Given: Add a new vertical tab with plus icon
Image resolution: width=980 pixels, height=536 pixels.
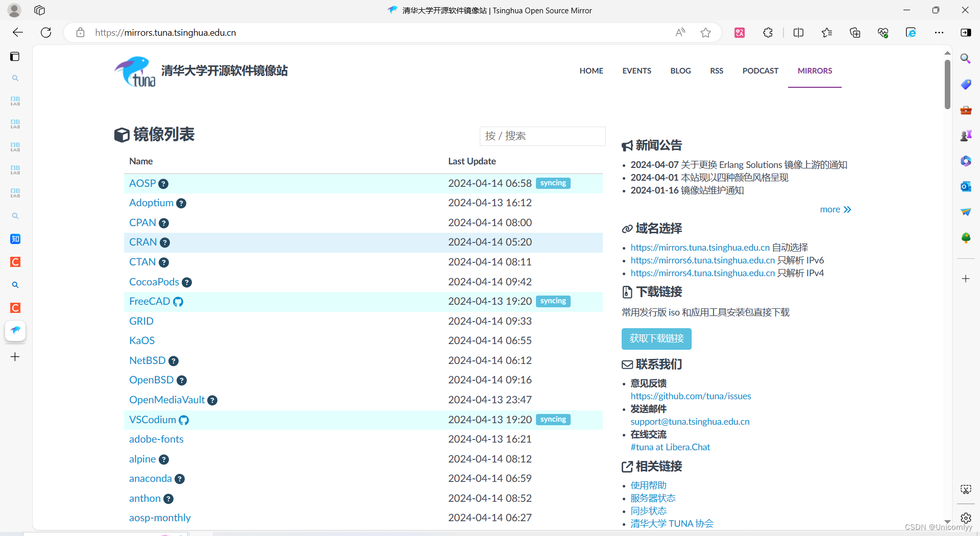Looking at the screenshot, I should [x=15, y=357].
